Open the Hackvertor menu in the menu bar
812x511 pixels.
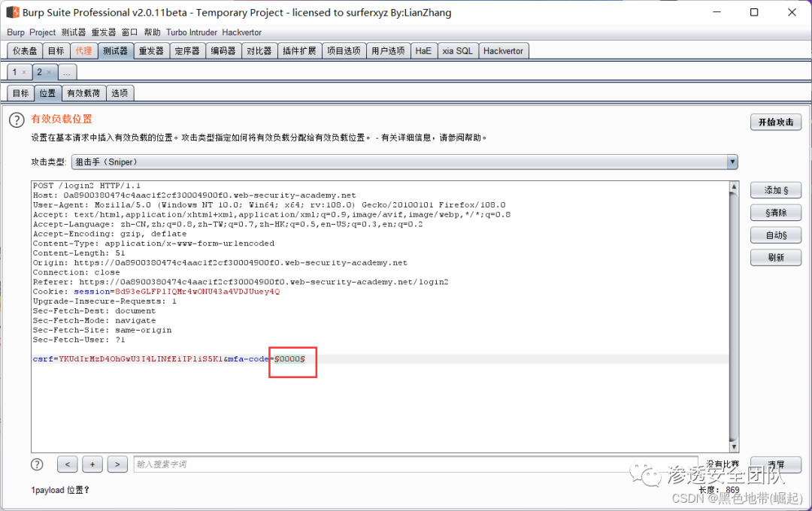[x=242, y=32]
